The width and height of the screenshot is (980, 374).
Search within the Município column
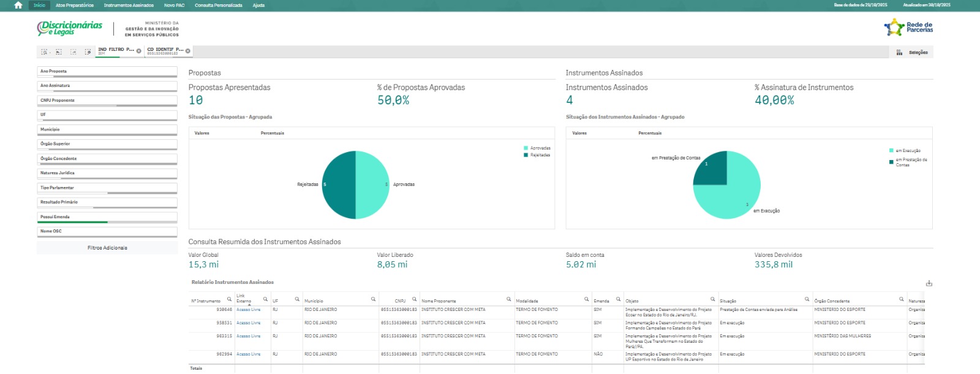point(373,300)
